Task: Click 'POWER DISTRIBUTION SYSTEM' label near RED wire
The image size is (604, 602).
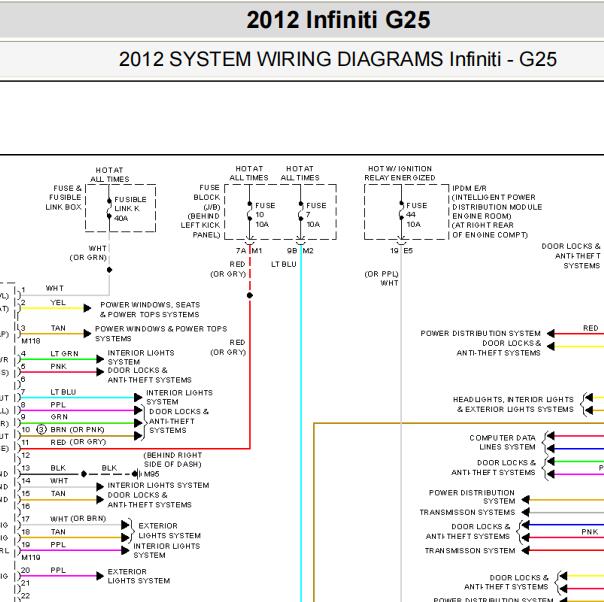Action: [x=481, y=333]
